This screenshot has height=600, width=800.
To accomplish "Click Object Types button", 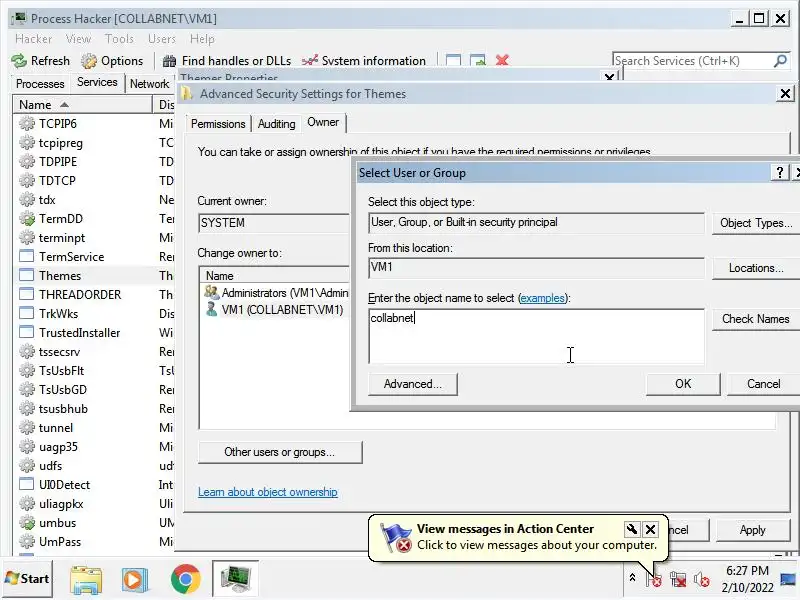I will click(756, 223).
